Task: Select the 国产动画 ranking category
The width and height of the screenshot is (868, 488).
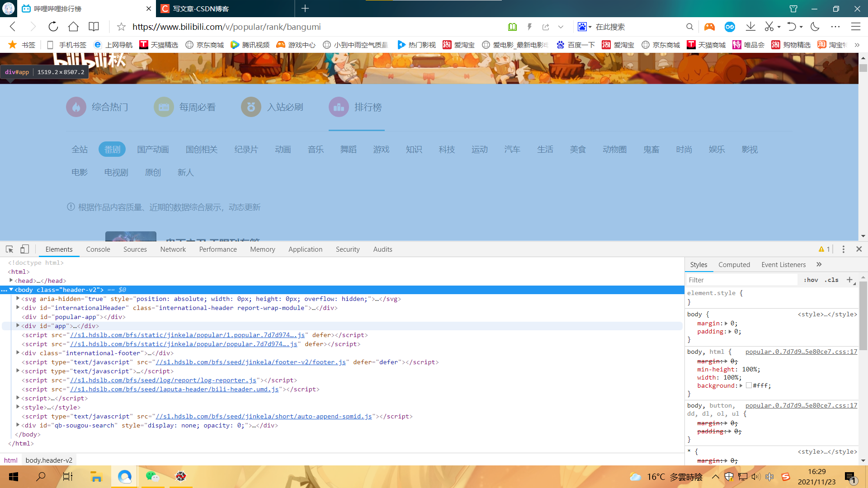Action: (153, 150)
